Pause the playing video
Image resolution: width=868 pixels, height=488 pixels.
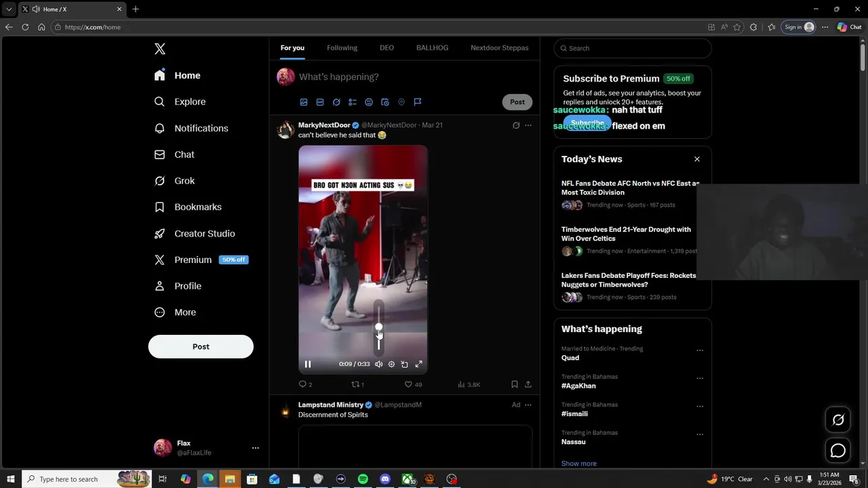click(308, 364)
